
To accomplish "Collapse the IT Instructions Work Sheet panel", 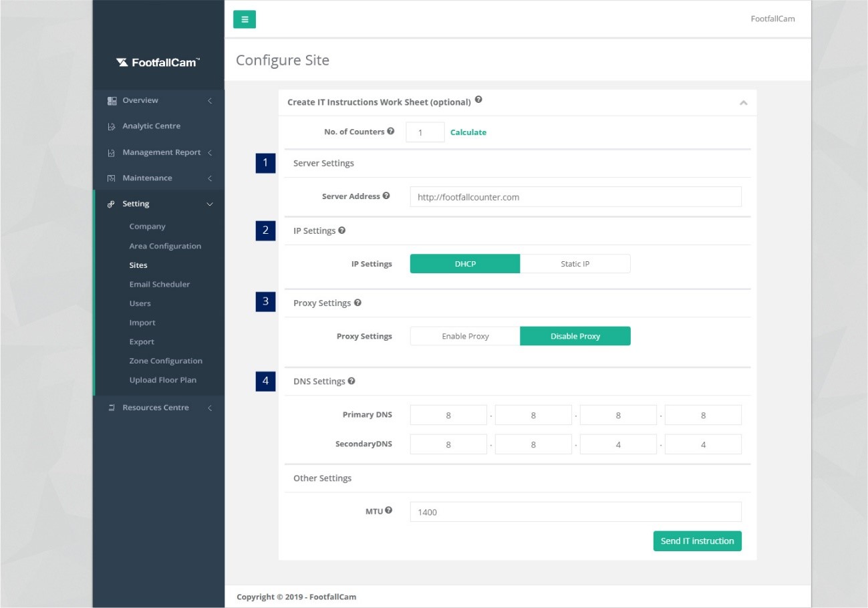I will (743, 103).
